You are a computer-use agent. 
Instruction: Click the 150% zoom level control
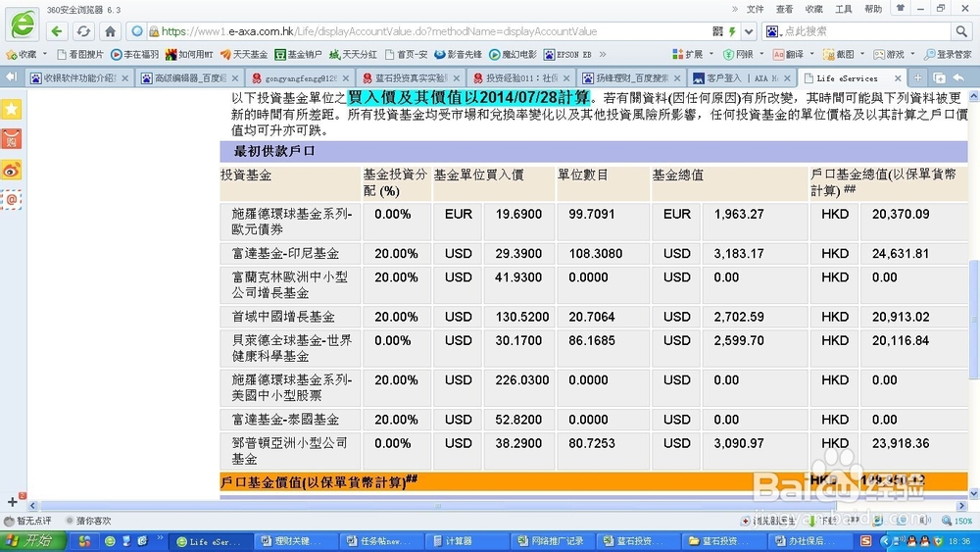click(957, 520)
